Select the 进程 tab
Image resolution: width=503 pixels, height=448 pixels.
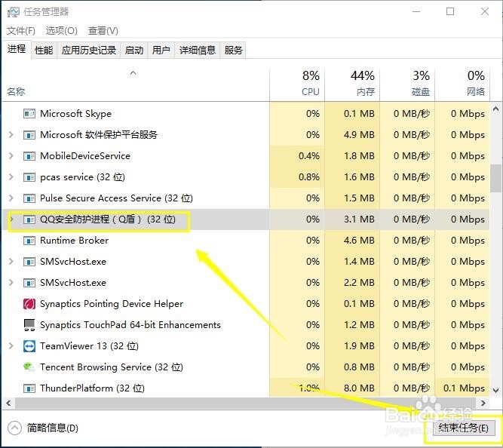click(17, 49)
